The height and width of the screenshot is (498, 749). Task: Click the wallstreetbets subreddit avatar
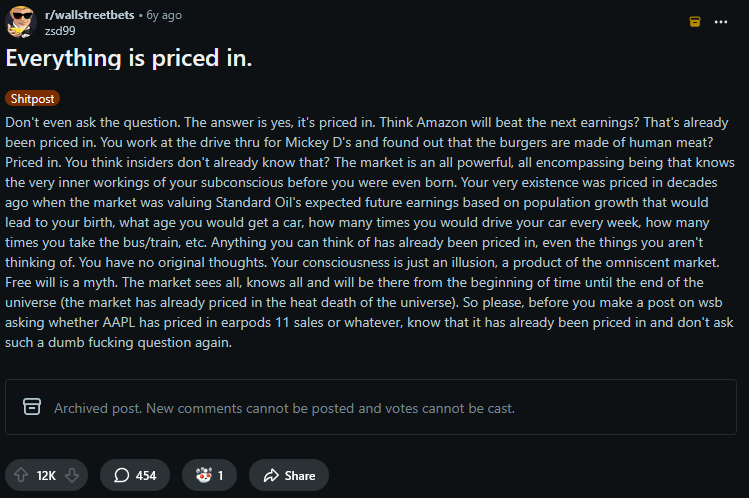point(22,22)
